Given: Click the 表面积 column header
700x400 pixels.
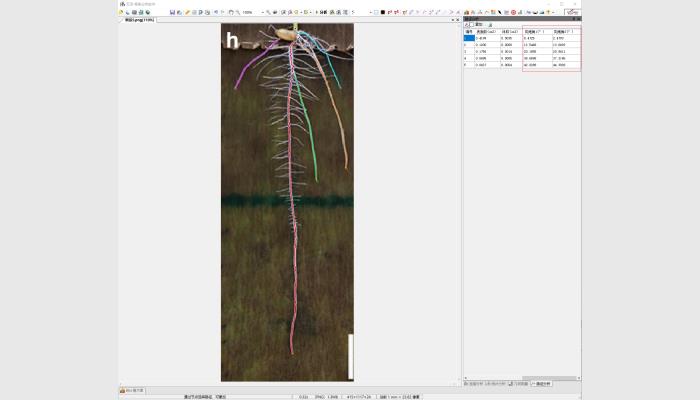Looking at the screenshot, I should (487, 31).
